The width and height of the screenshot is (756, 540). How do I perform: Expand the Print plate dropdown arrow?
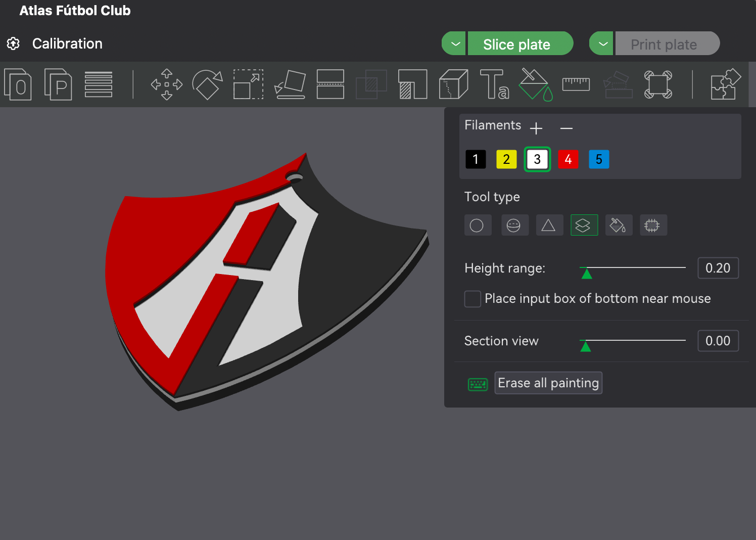point(602,43)
